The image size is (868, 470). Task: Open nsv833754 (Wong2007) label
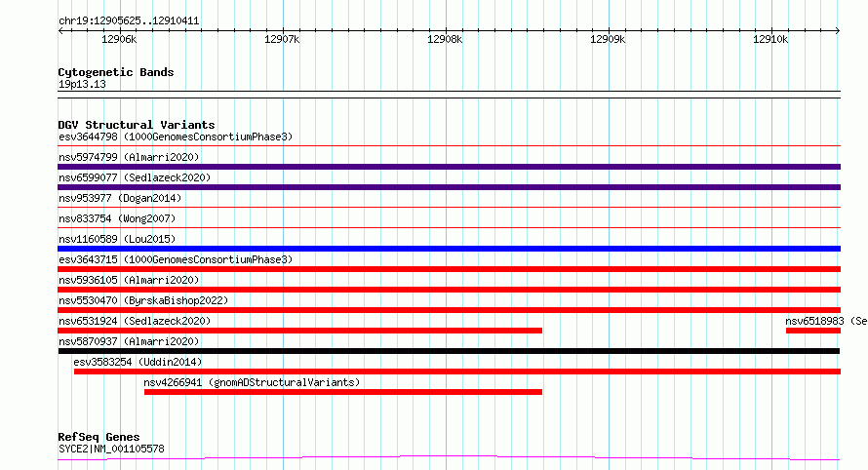click(117, 218)
